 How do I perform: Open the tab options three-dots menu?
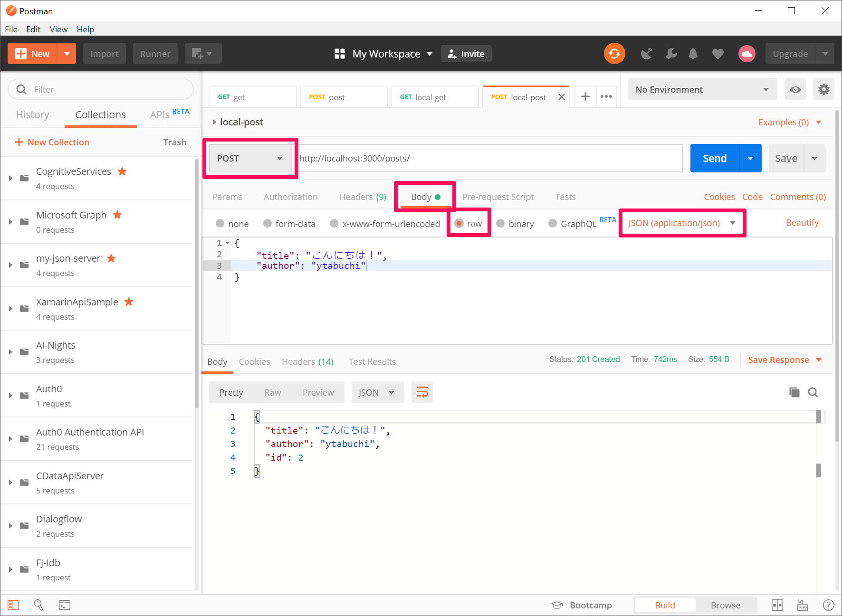pyautogui.click(x=606, y=96)
